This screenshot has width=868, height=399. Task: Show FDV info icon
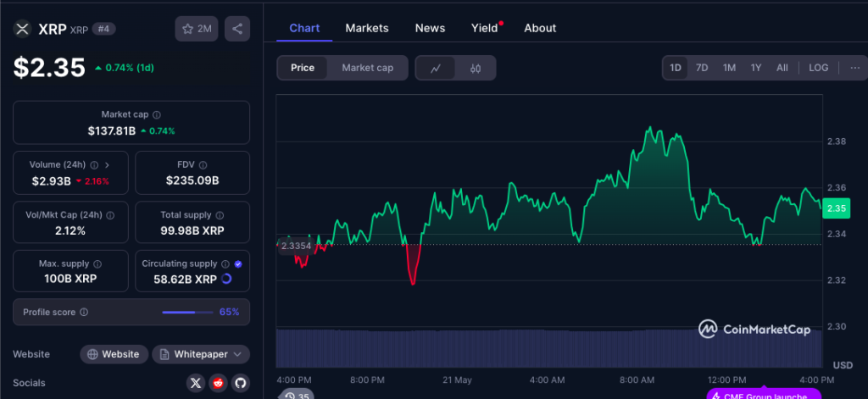point(203,165)
